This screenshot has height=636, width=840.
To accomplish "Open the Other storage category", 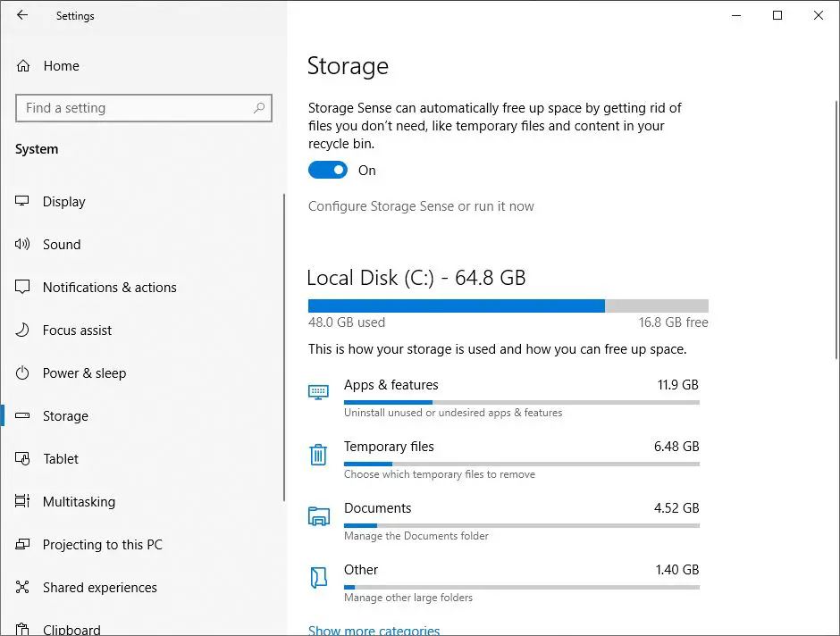I will pos(361,570).
